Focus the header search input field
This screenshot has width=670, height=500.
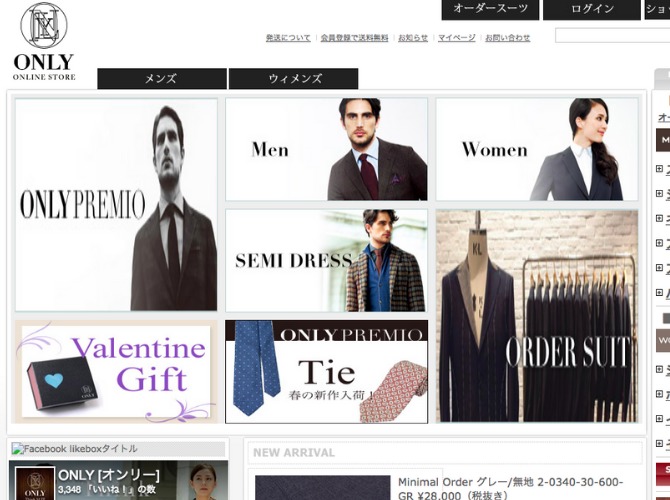[x=612, y=36]
